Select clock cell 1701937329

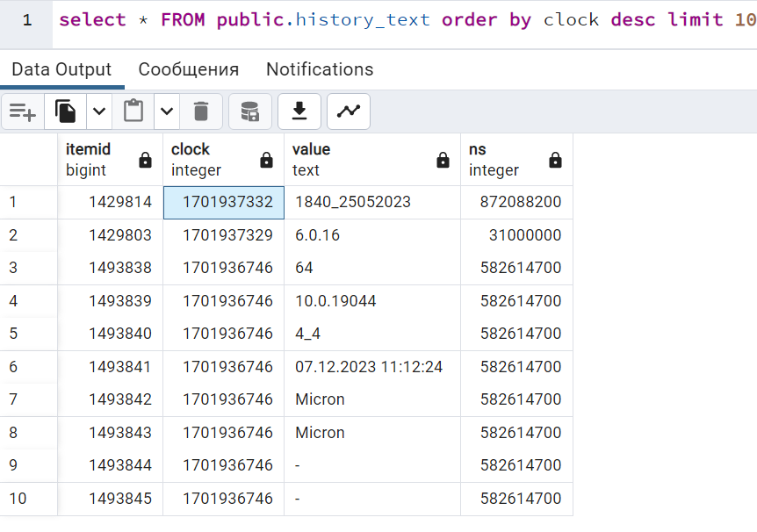pyautogui.click(x=224, y=235)
